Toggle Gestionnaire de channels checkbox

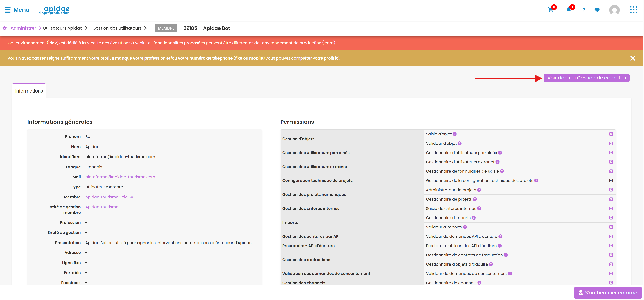pyautogui.click(x=611, y=283)
